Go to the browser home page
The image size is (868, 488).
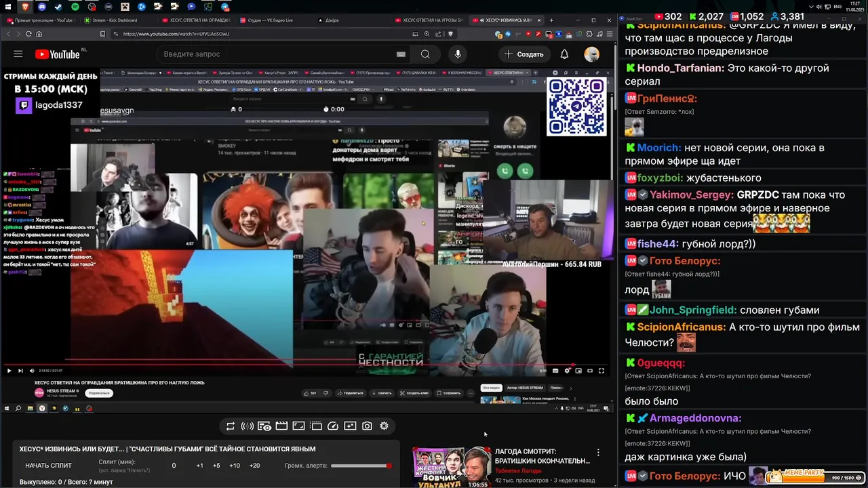(x=39, y=34)
